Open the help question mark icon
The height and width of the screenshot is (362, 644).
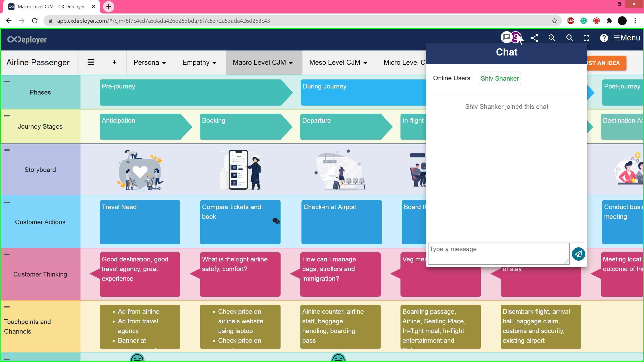(x=604, y=38)
